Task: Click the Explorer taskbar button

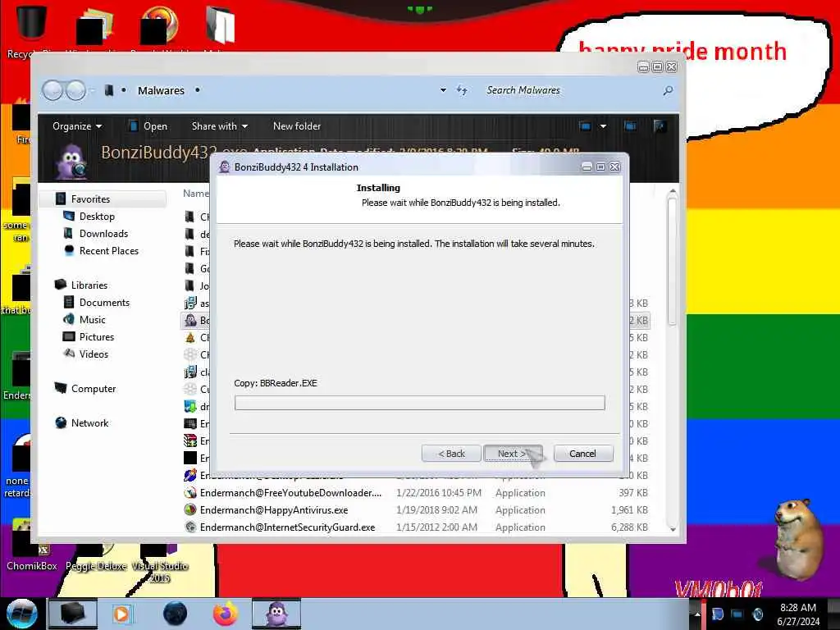Action: pyautogui.click(x=73, y=614)
